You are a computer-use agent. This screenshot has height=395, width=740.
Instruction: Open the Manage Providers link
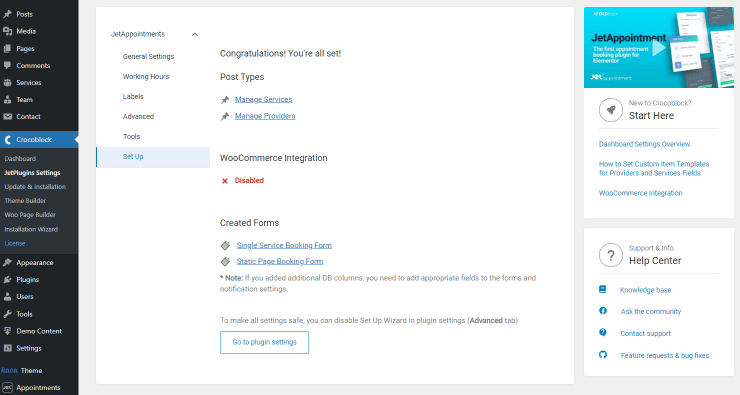tap(265, 116)
